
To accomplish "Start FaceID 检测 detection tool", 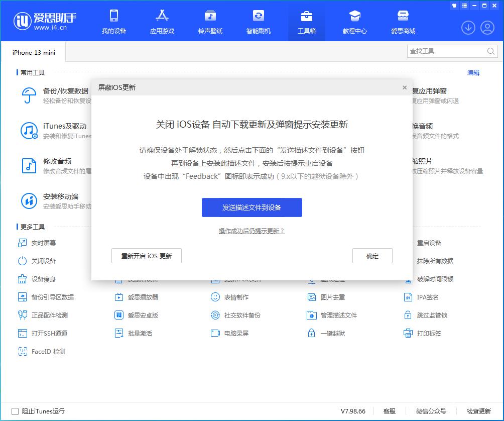I will pyautogui.click(x=45, y=351).
